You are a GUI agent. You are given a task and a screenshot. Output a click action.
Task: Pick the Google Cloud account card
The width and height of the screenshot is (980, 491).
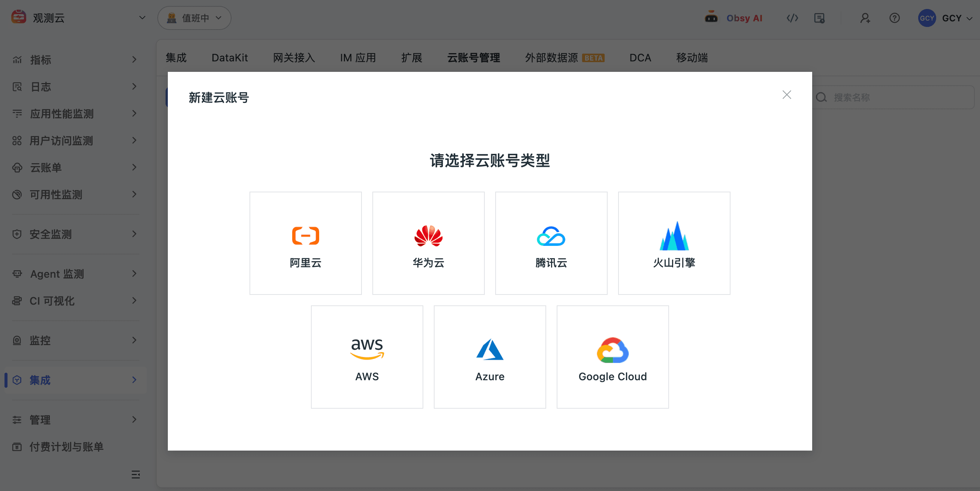pyautogui.click(x=613, y=357)
